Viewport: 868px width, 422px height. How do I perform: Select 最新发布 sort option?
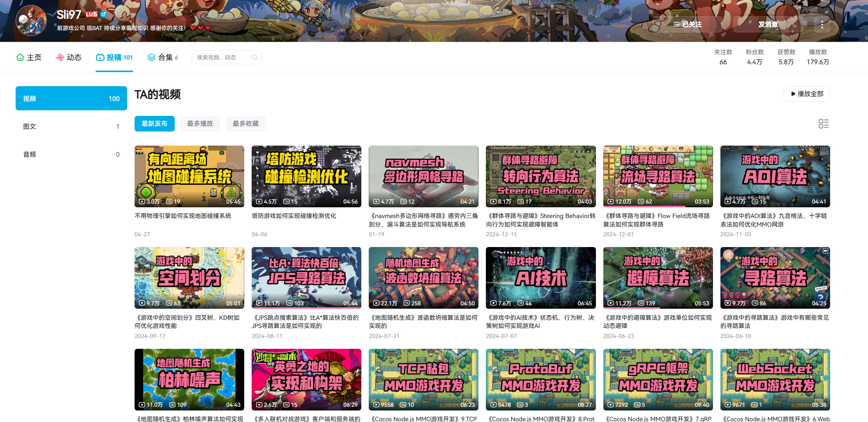[154, 124]
